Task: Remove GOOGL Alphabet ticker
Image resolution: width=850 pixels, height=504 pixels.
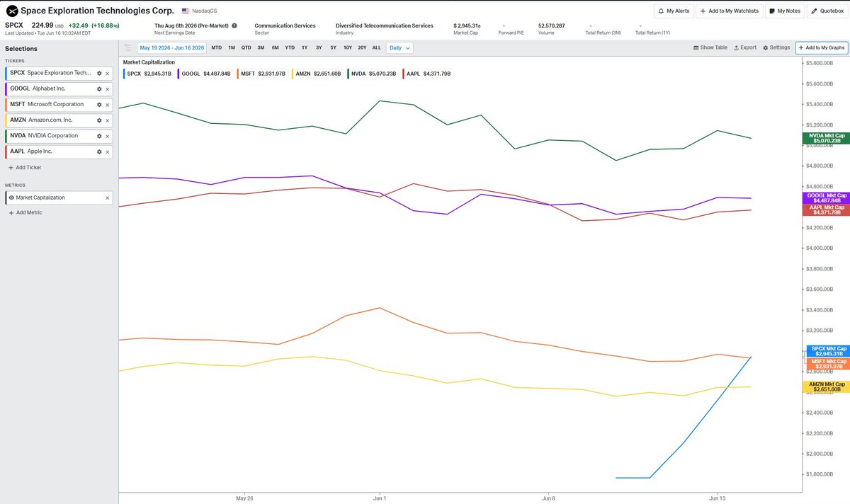Action: (x=108, y=88)
